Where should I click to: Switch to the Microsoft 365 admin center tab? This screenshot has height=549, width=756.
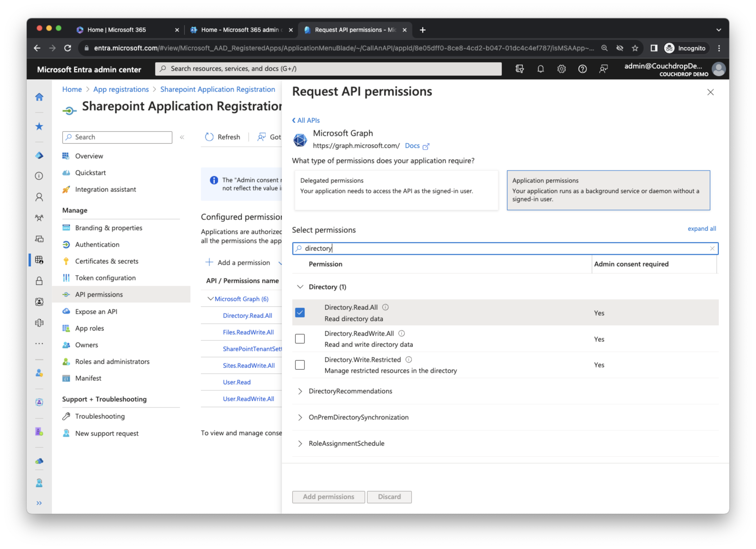click(x=242, y=30)
